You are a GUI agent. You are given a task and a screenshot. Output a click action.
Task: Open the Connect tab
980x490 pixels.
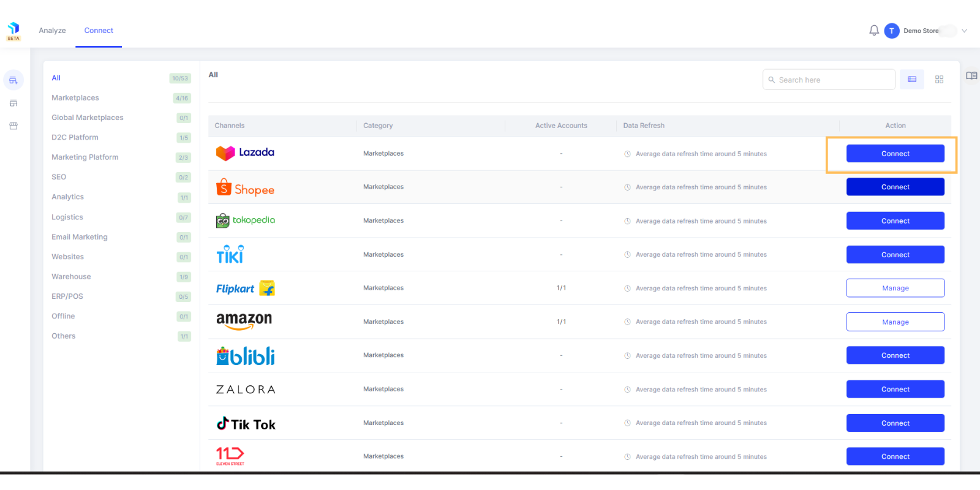[x=99, y=31]
